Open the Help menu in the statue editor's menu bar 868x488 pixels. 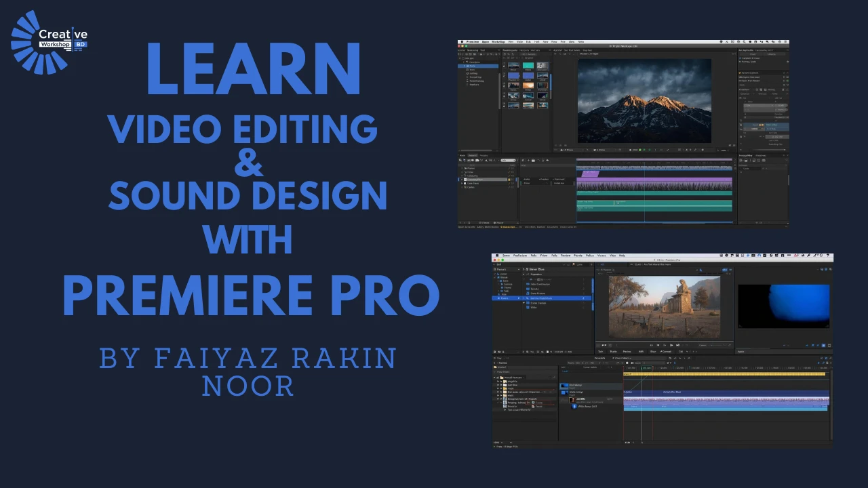622,256
